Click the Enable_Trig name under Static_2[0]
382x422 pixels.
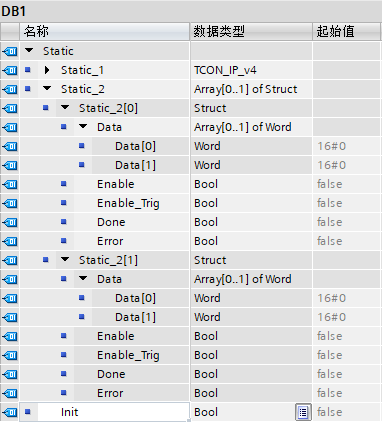(128, 203)
